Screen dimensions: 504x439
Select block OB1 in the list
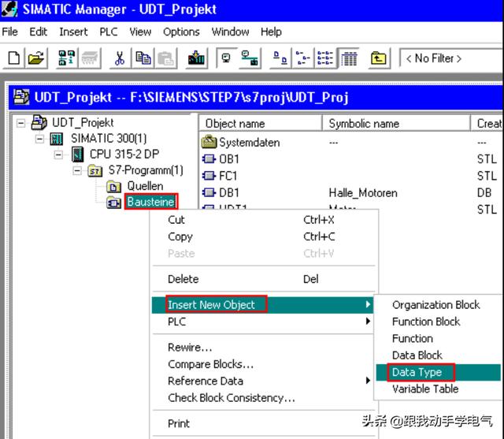click(x=229, y=159)
